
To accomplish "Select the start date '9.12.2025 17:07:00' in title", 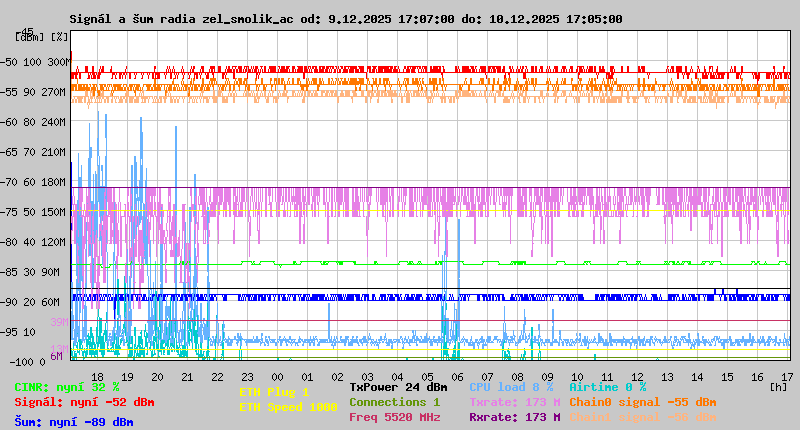I will point(391,19).
